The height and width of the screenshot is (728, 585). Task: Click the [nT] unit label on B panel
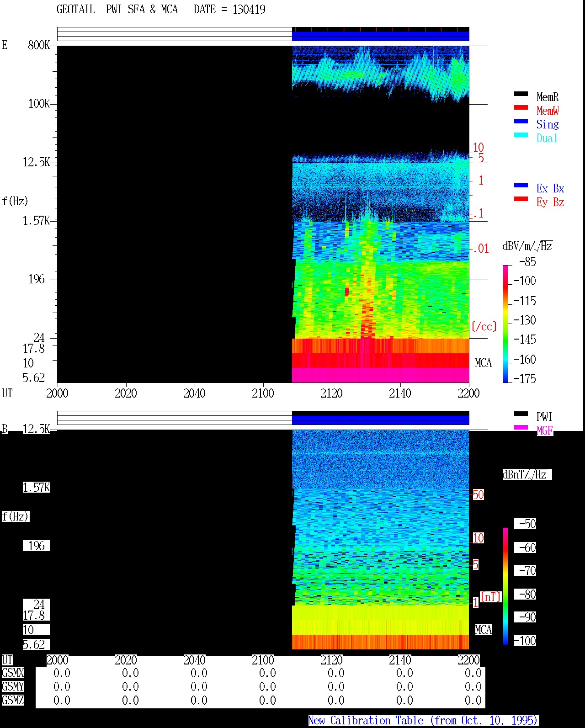click(x=491, y=596)
